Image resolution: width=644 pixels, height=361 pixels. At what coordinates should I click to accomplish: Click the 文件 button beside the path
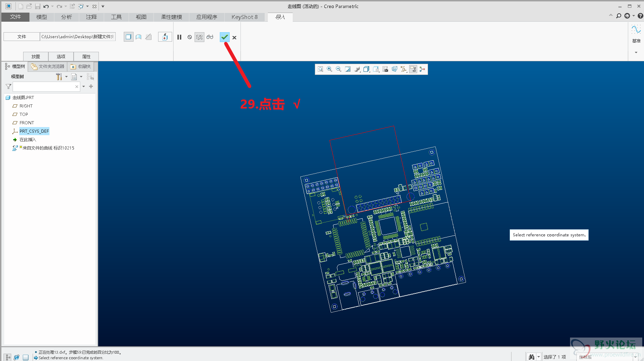pyautogui.click(x=22, y=36)
